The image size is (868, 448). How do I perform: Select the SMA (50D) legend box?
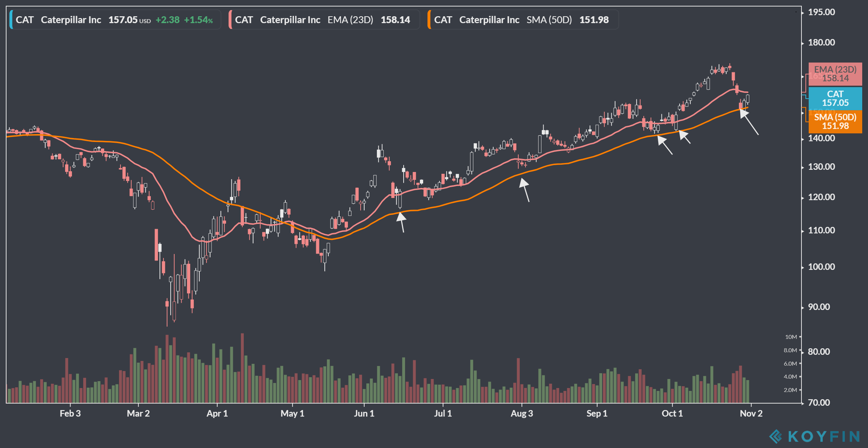pyautogui.click(x=523, y=20)
